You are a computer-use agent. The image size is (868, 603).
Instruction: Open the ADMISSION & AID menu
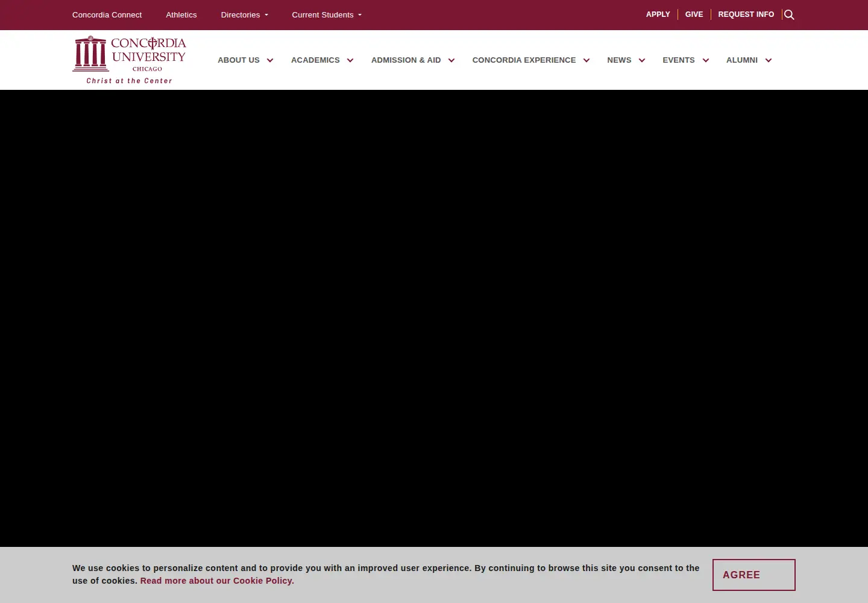[x=406, y=60]
